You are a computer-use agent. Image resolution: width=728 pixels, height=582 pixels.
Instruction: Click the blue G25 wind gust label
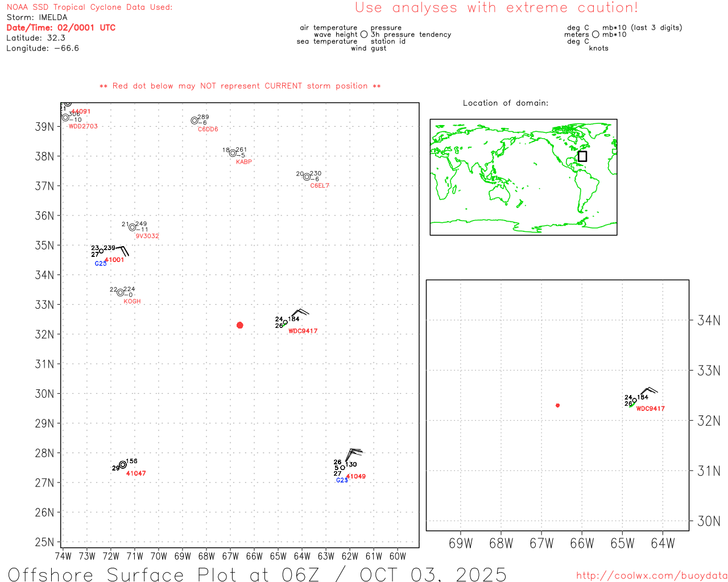coord(100,264)
